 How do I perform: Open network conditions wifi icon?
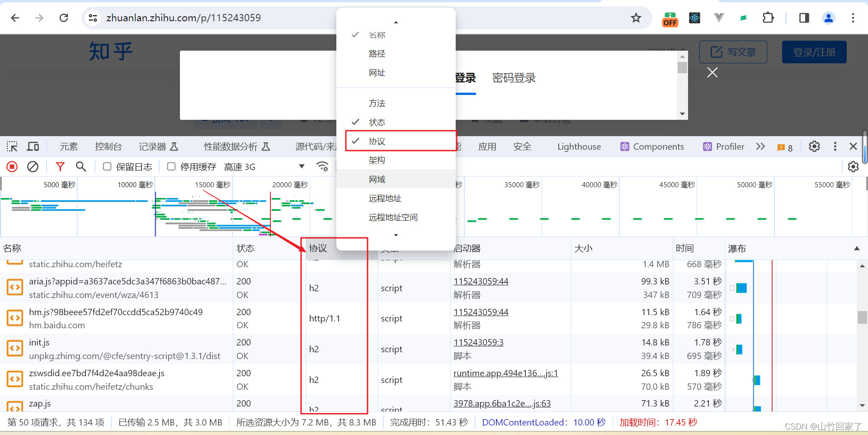click(x=322, y=166)
